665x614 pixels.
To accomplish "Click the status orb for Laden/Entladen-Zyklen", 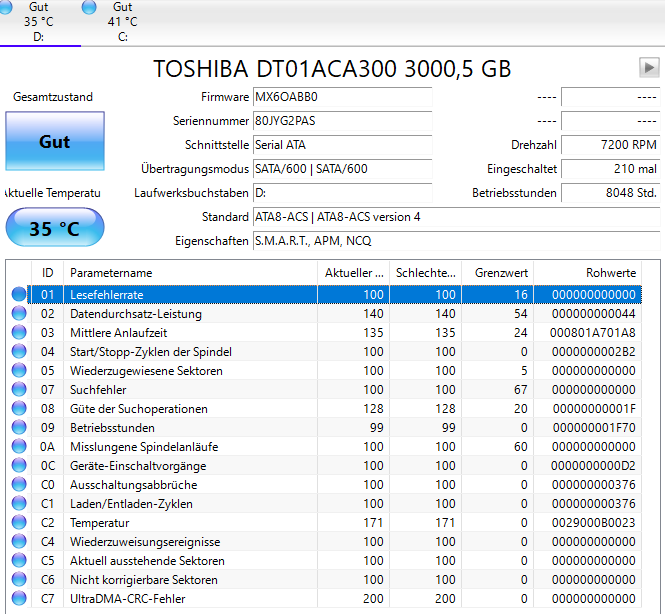I will [19, 503].
